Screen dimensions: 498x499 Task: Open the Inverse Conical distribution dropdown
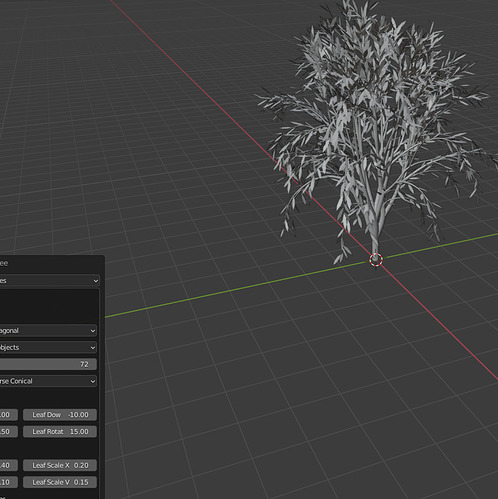point(48,381)
